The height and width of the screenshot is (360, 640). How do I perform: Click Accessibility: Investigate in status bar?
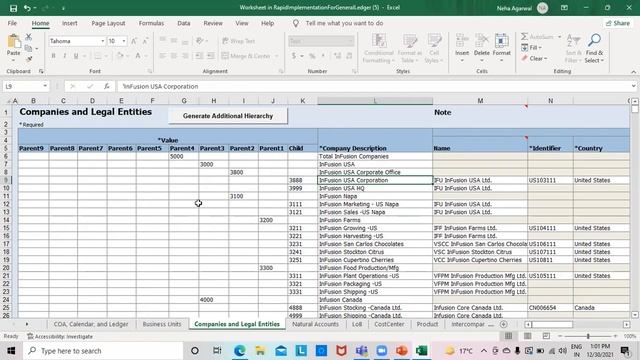click(60, 336)
